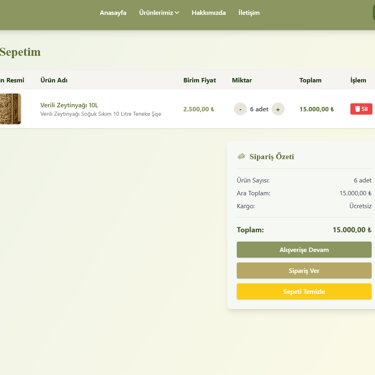Decrease quantity with the minus button
Image resolution: width=375 pixels, height=375 pixels.
pyautogui.click(x=240, y=109)
